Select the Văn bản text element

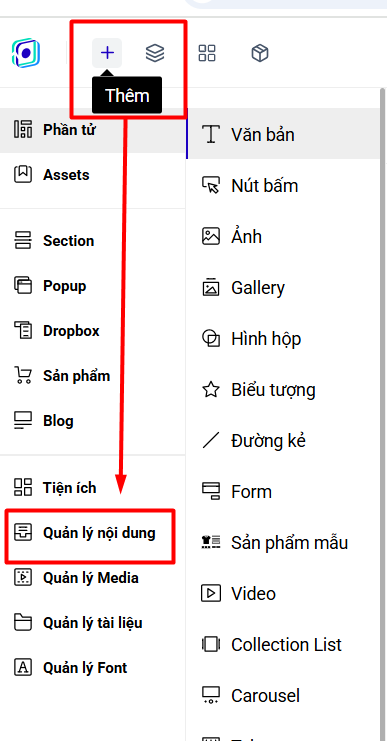tap(283, 134)
